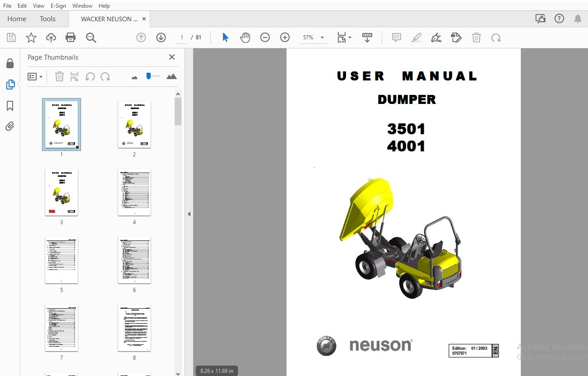Click the current page number field
Screen dimensions: 588x376
pyautogui.click(x=182, y=38)
